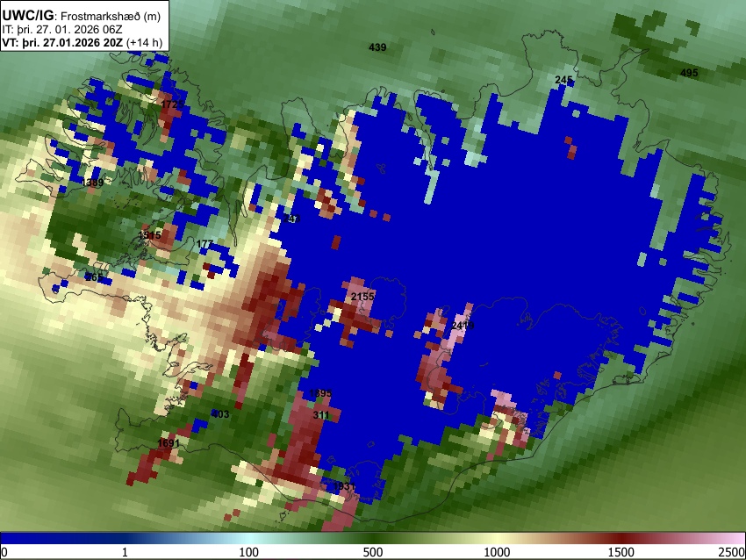Click the map value 1931
Viewport: 746px width, 560px height.
pyautogui.click(x=344, y=485)
